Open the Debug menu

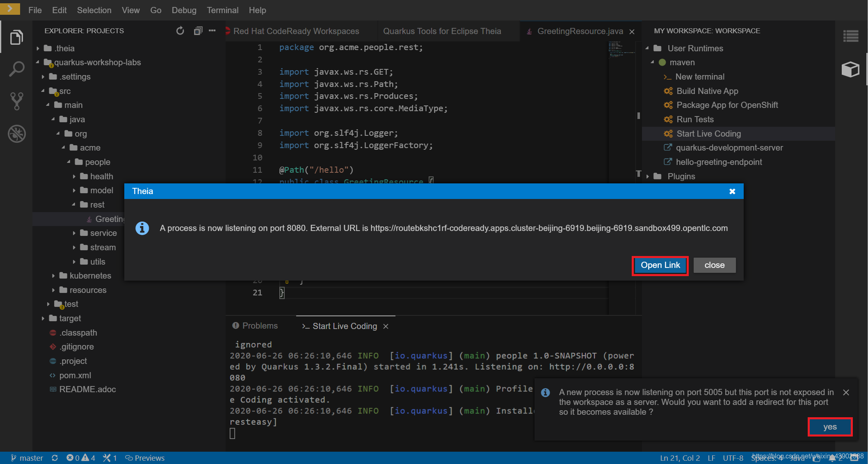click(184, 10)
